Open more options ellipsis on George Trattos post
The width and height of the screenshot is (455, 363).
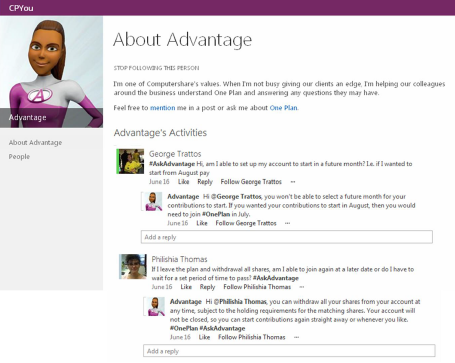tap(293, 182)
